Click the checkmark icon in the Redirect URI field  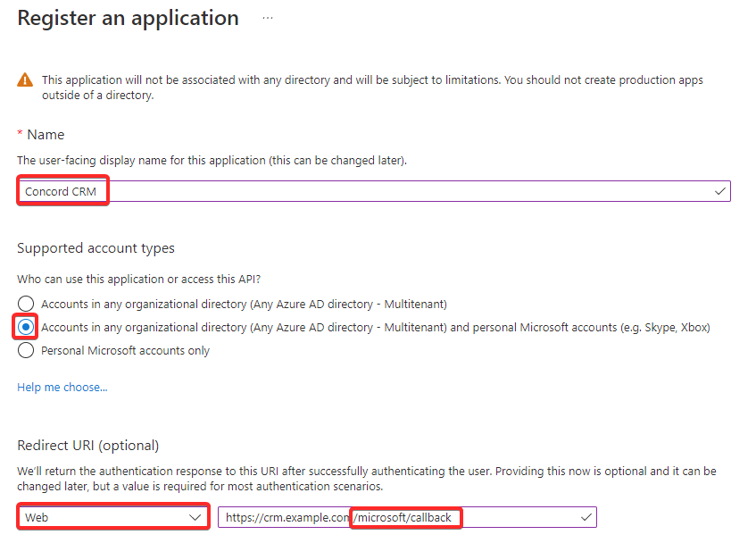[586, 516]
